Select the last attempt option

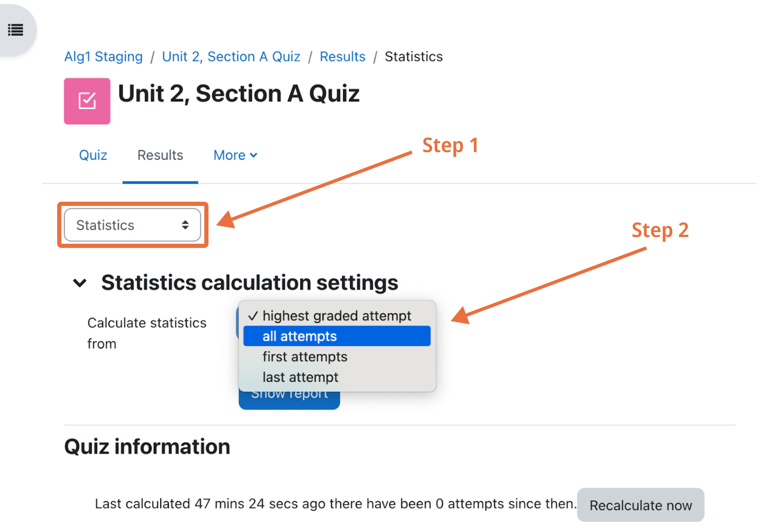tap(300, 377)
